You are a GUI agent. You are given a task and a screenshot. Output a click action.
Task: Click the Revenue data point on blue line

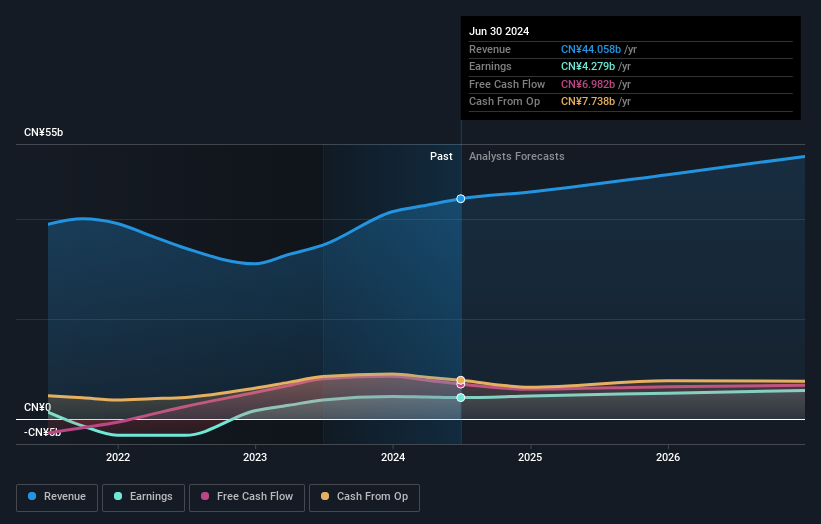pos(461,199)
